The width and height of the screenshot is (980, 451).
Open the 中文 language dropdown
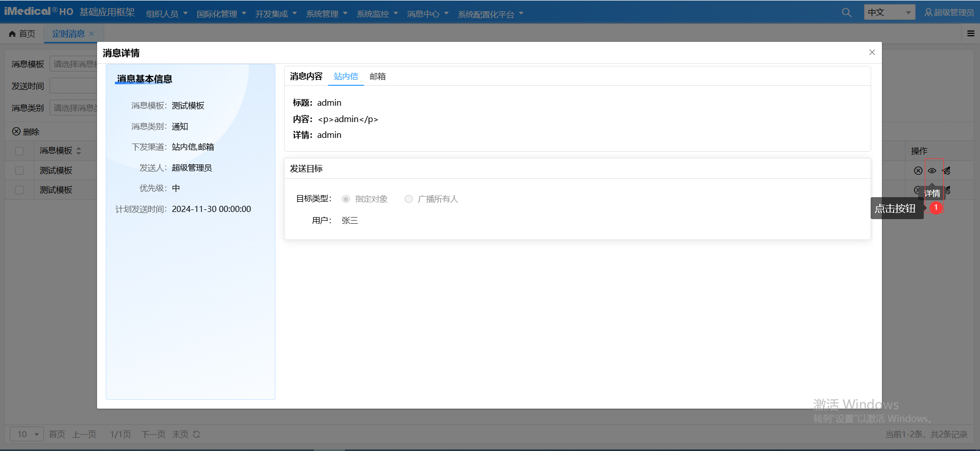point(889,12)
